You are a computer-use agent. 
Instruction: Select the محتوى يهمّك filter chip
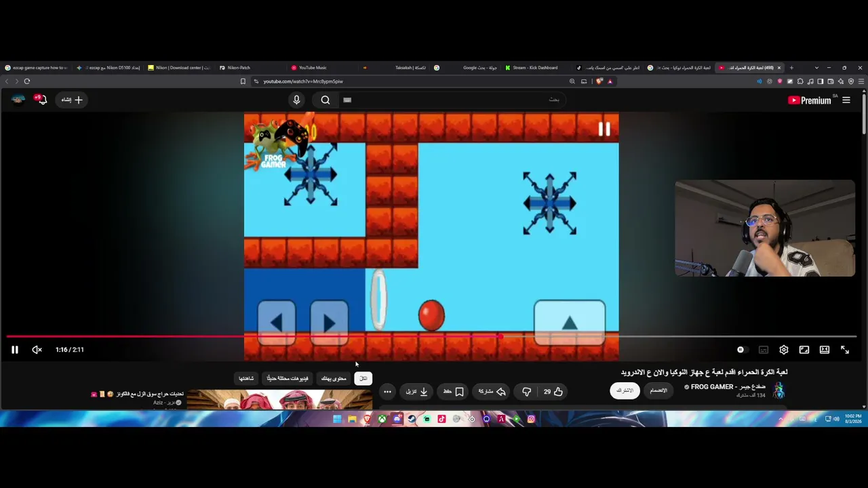pos(334,379)
